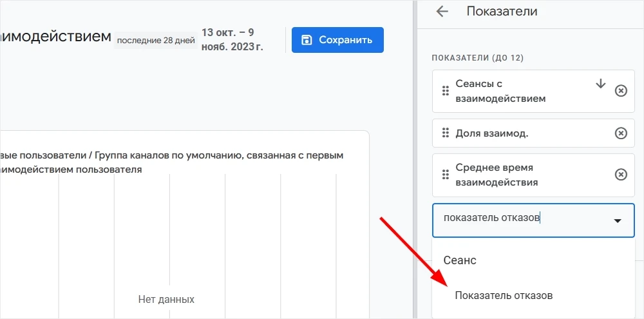Collapse the metric dropdown using its arrow
644x319 pixels.
coord(617,221)
